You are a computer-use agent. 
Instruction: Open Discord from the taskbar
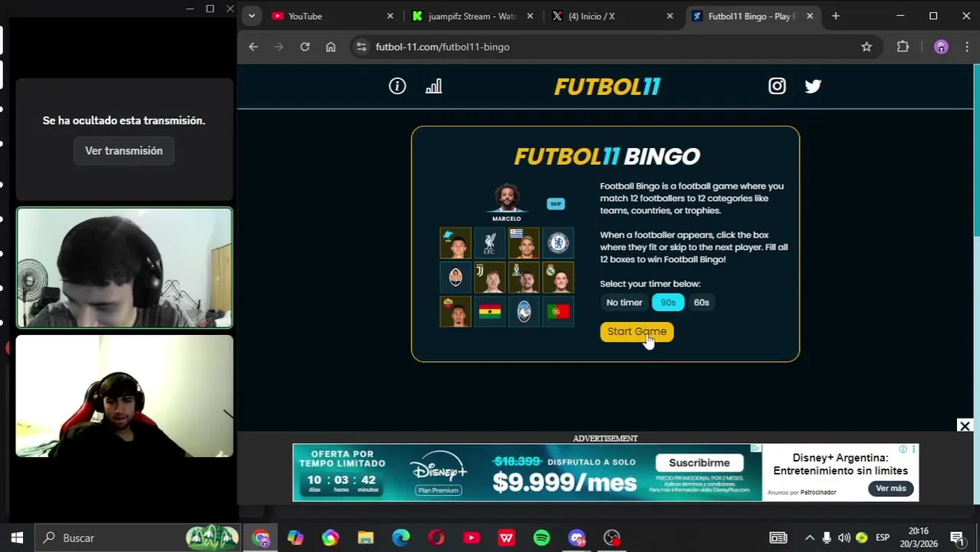tap(577, 537)
